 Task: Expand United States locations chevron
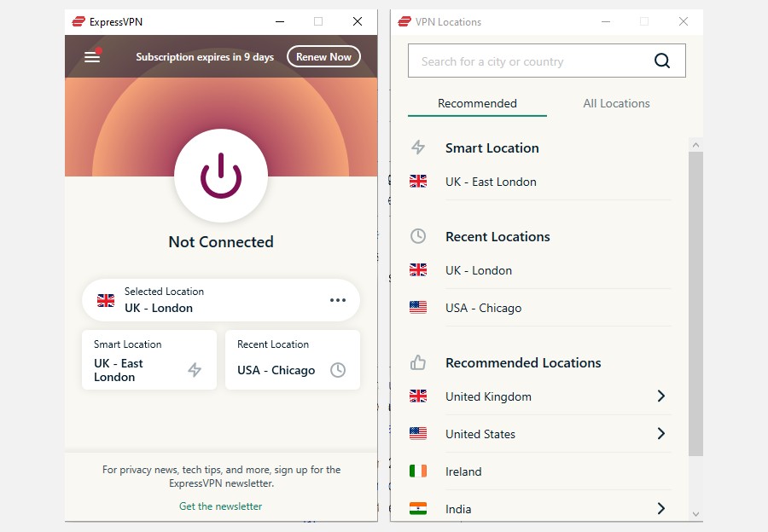pyautogui.click(x=660, y=433)
